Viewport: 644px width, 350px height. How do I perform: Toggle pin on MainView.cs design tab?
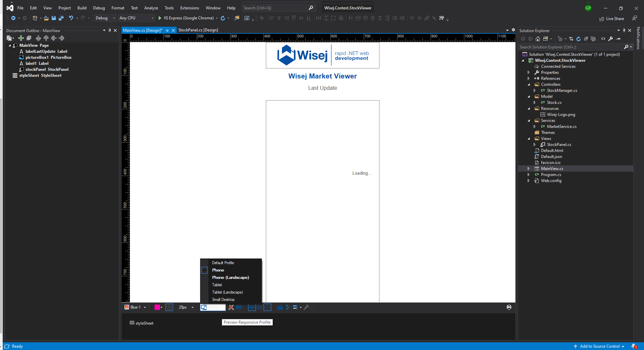pos(167,30)
